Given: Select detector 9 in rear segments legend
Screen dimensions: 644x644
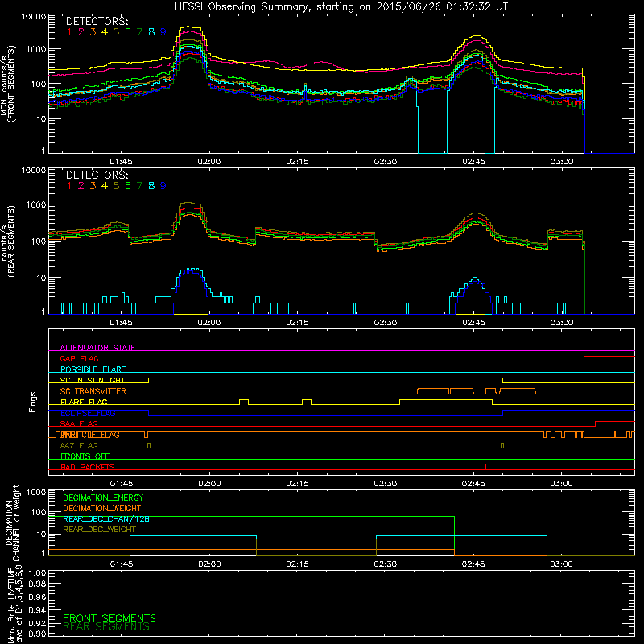Looking at the screenshot, I should [x=163, y=186].
